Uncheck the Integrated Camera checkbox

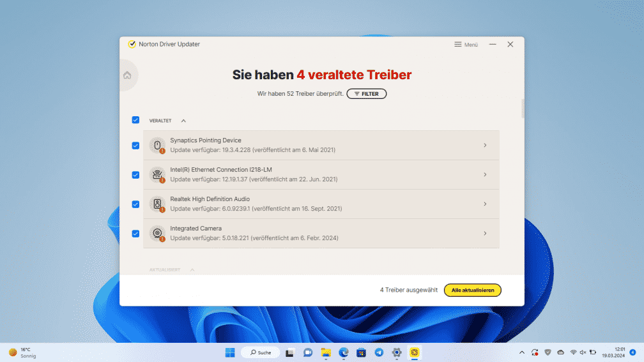coord(135,234)
